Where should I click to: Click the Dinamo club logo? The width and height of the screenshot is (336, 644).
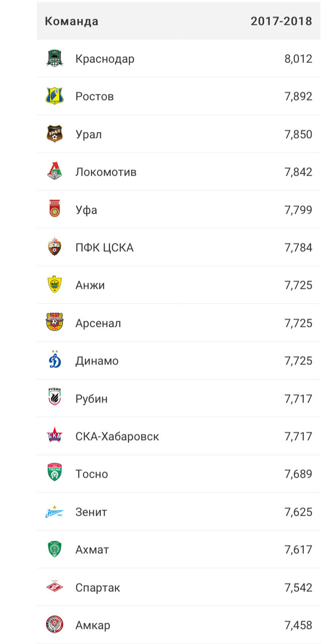pos(54,360)
